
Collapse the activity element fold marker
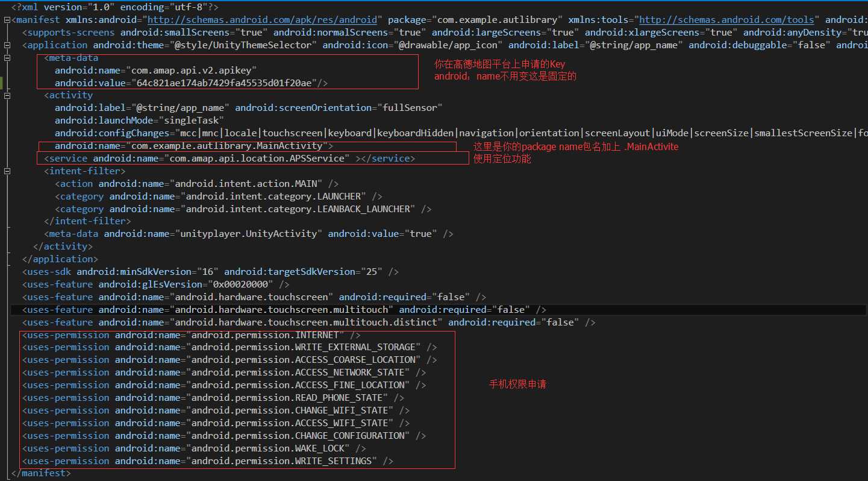pyautogui.click(x=7, y=95)
